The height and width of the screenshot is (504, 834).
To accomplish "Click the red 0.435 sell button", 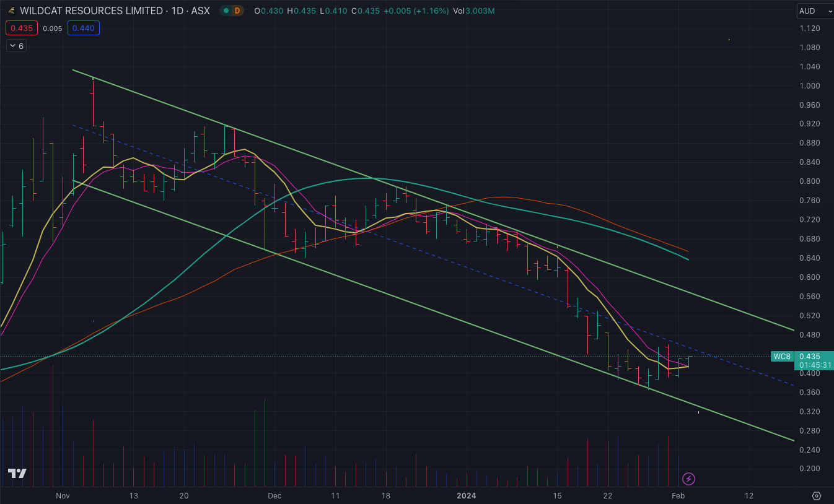I will (22, 28).
